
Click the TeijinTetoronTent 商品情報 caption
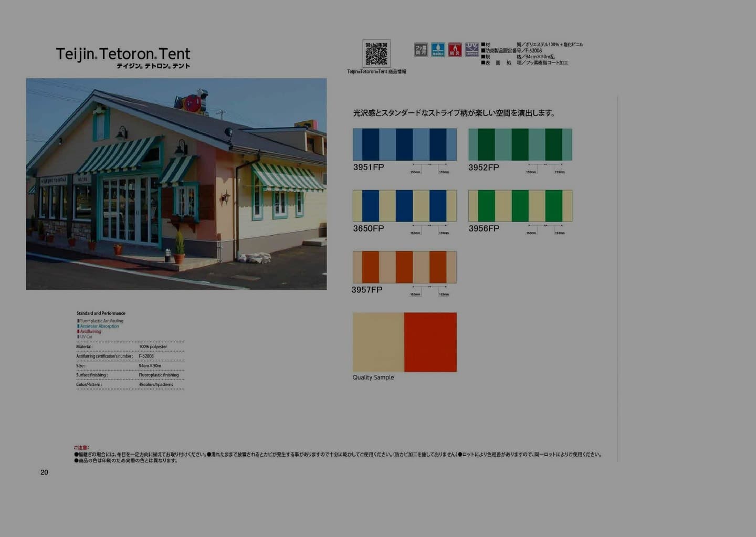pyautogui.click(x=376, y=71)
